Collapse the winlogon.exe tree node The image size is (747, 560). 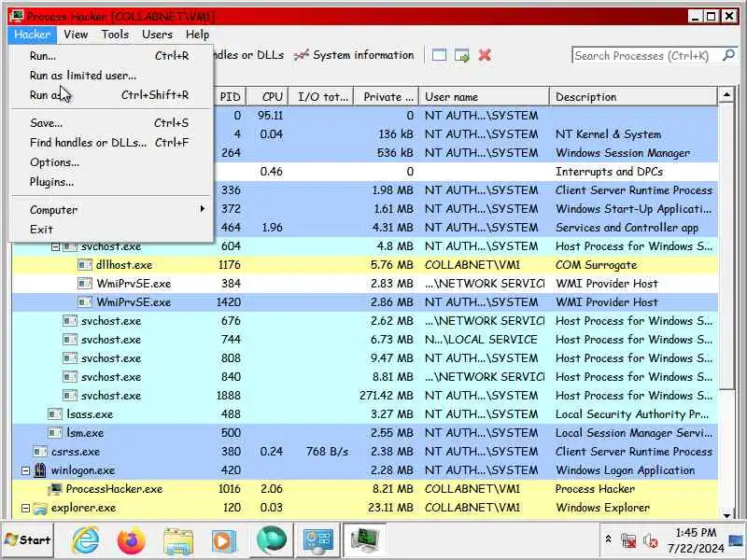[26, 470]
